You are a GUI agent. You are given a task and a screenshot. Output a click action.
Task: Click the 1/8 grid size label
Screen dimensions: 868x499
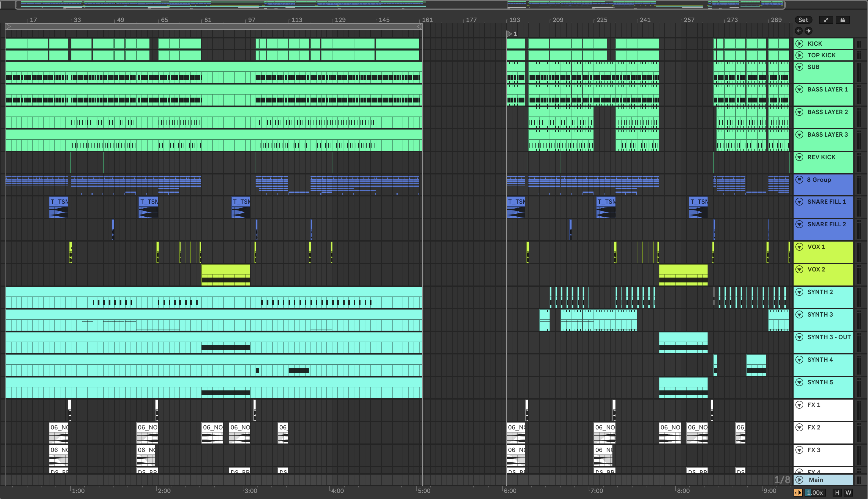coord(782,480)
